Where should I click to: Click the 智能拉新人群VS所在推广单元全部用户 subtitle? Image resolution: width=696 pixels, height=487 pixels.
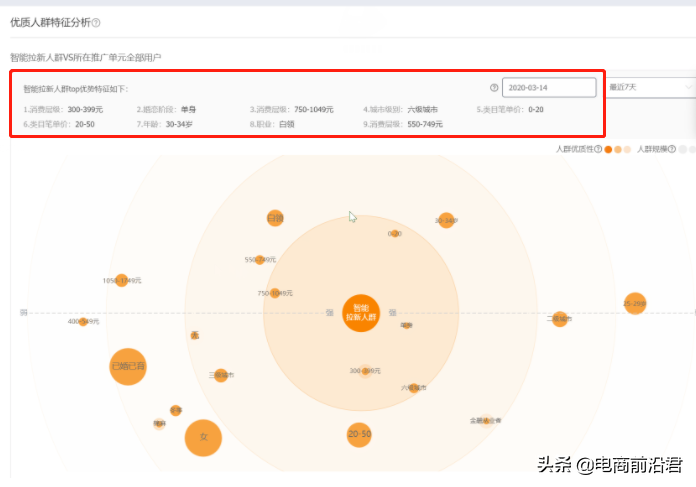(x=86, y=58)
